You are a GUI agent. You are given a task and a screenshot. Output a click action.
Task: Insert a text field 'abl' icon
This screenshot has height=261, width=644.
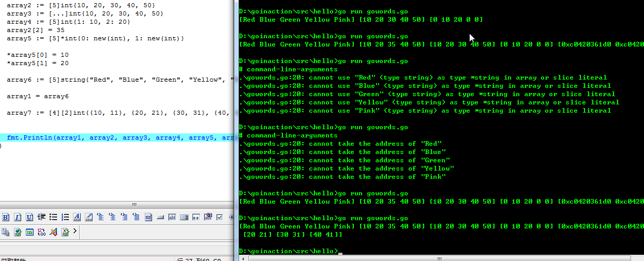point(172,217)
